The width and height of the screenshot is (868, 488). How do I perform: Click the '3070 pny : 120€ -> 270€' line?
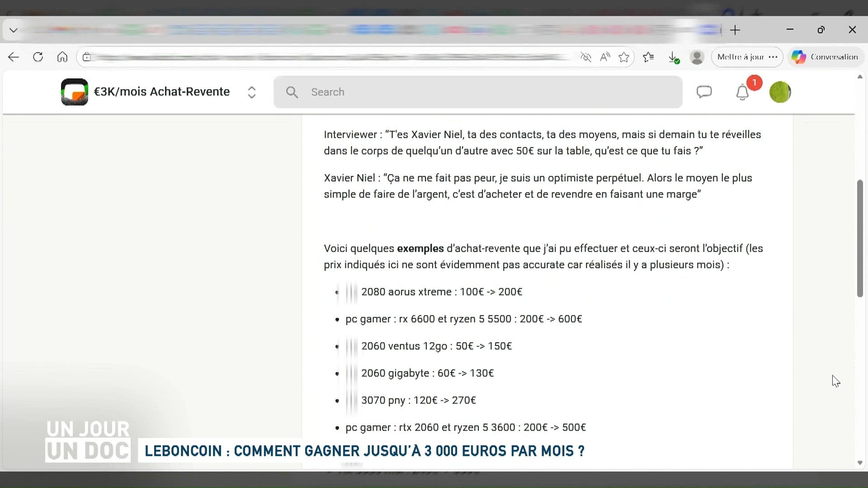[x=419, y=400]
